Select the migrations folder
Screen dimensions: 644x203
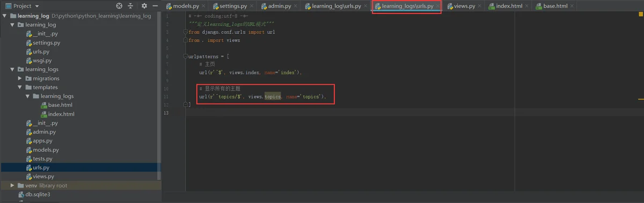(42, 78)
